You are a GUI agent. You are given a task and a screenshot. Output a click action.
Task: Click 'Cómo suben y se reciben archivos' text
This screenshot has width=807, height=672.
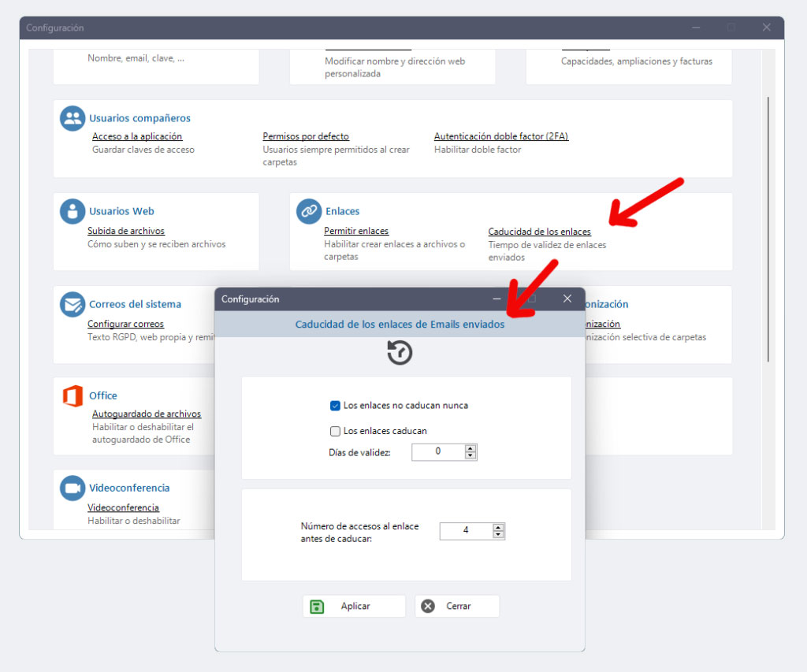157,244
